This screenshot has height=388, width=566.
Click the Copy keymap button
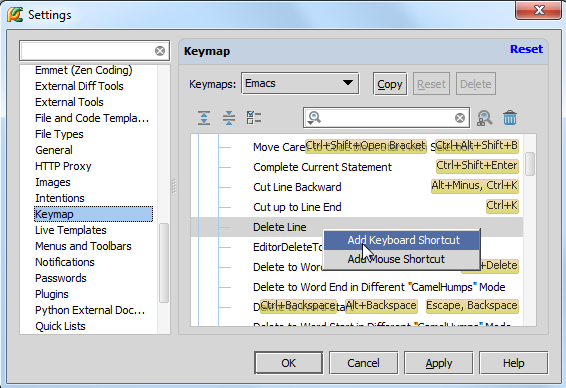(x=390, y=84)
